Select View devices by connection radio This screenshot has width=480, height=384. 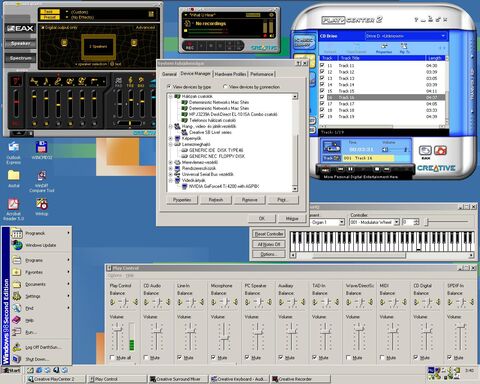[225, 87]
